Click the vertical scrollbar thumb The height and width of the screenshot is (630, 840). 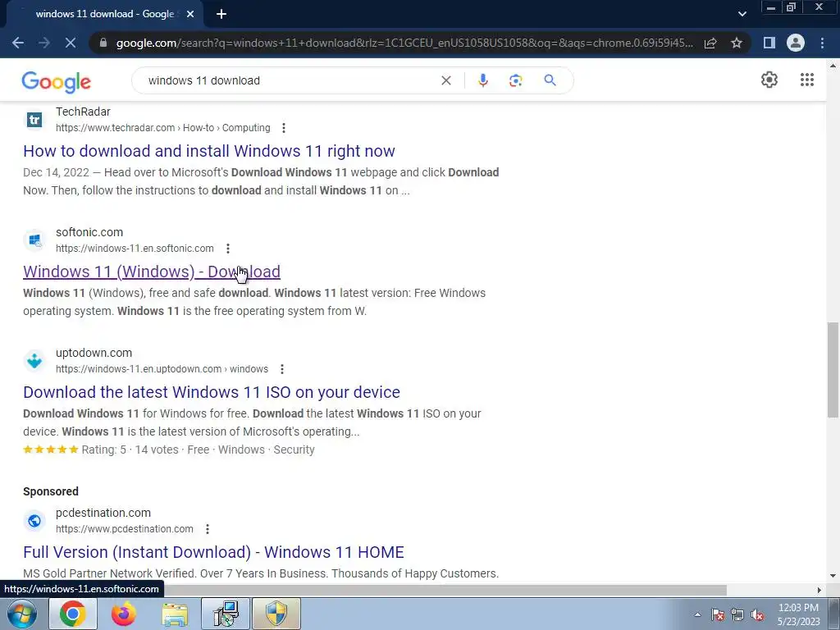833,370
